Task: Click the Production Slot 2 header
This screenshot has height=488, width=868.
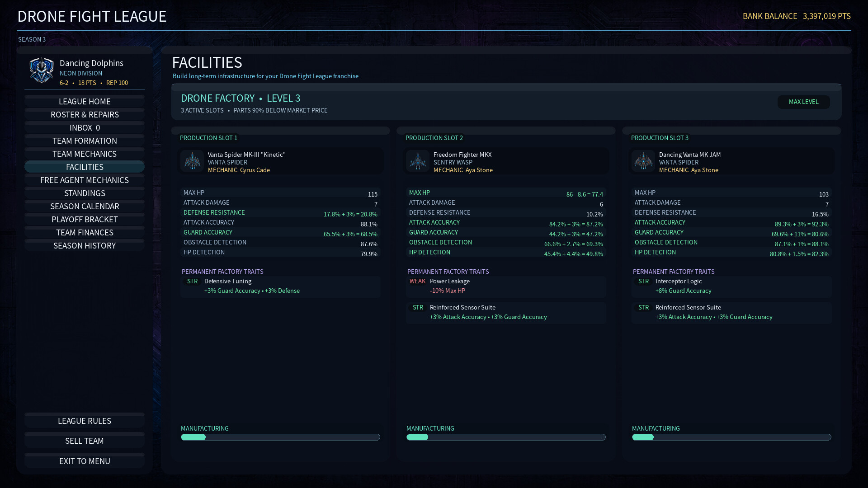Action: tap(434, 138)
